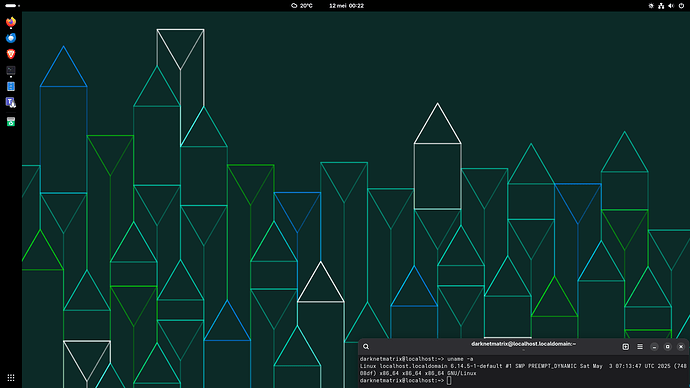Screen dimensions: 690x388
Task: Open the blue file manager dock icon
Action: point(11,86)
